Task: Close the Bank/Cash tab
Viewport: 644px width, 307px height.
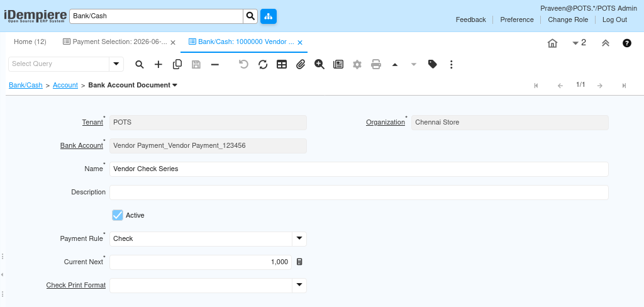Action: 300,42
